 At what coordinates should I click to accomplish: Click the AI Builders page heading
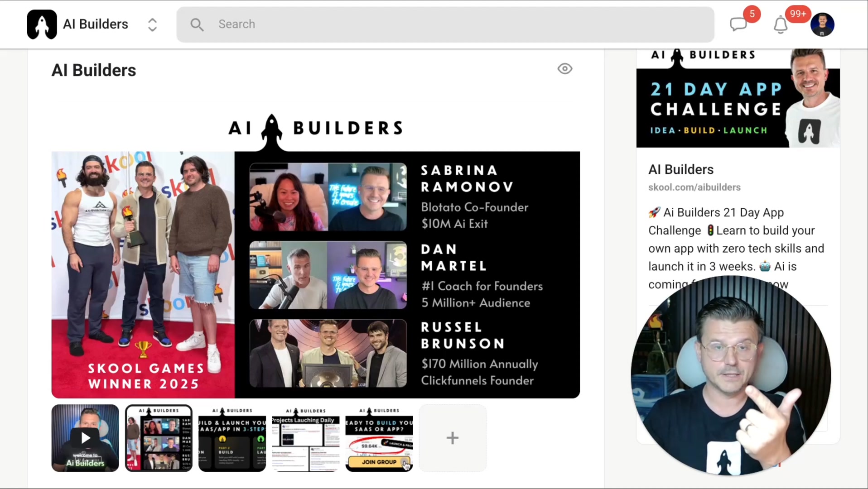point(94,70)
